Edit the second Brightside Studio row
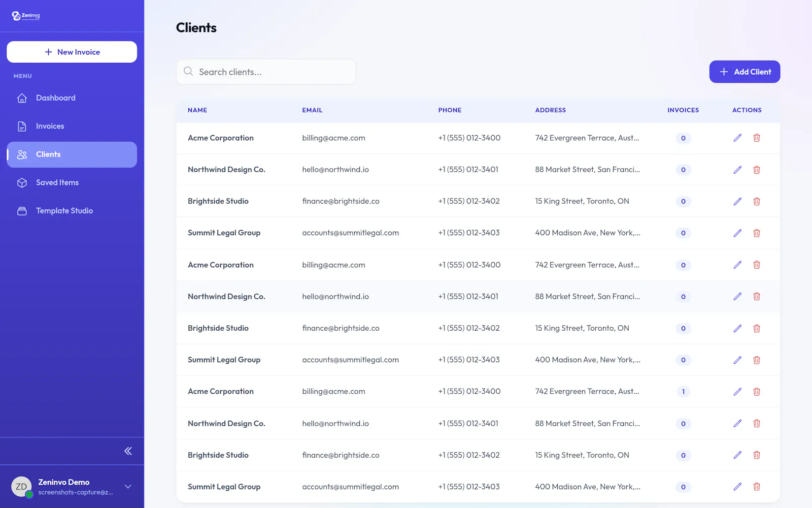 [x=737, y=328]
